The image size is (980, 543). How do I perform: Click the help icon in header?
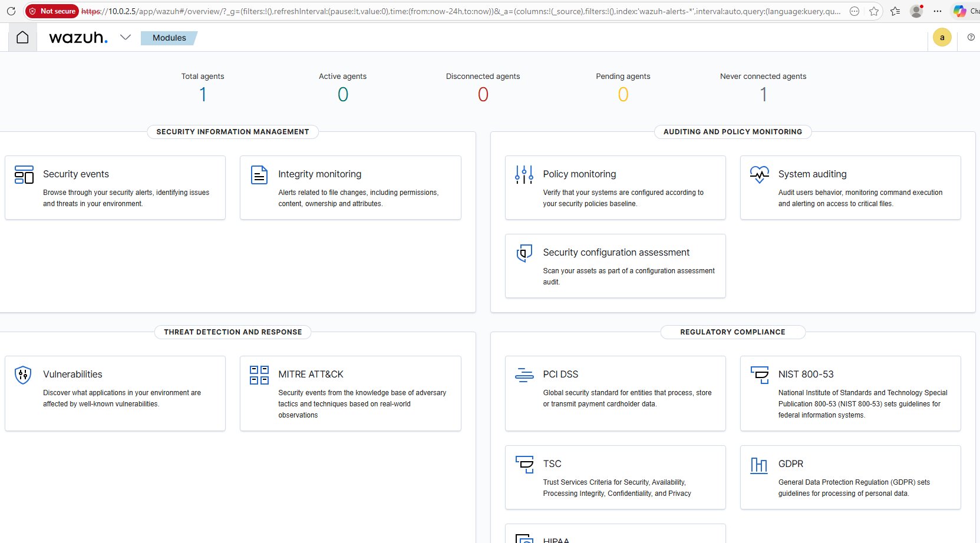coord(971,38)
